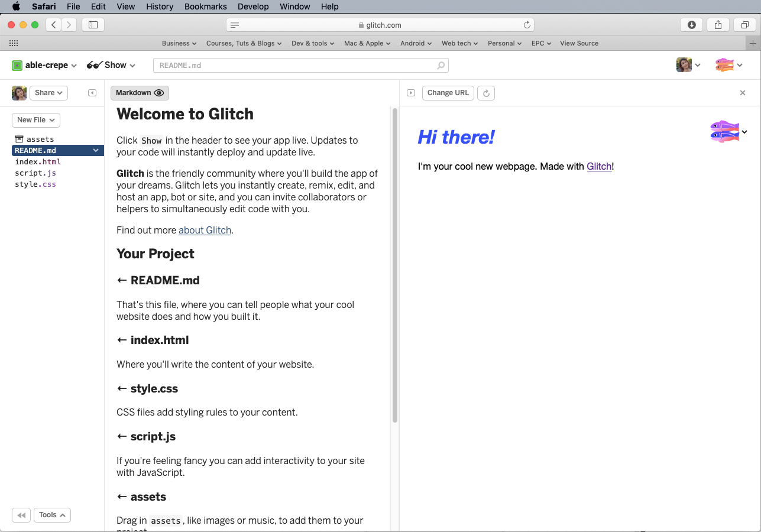Open the New File dropdown

coord(36,120)
